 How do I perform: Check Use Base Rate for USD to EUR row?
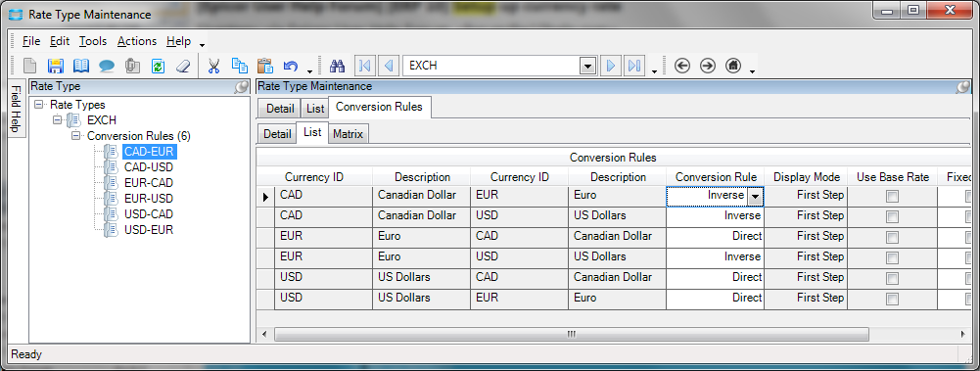point(892,300)
